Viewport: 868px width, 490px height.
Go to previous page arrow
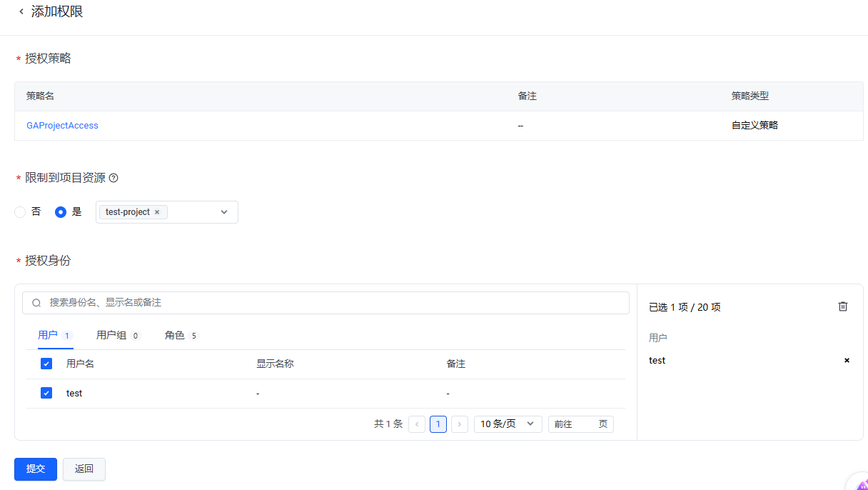pyautogui.click(x=417, y=424)
